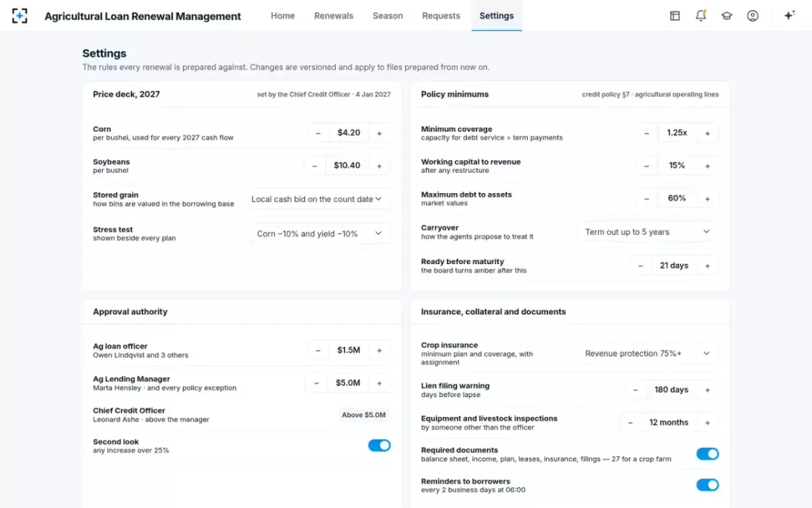
Task: Increase Lien filing warning days
Action: (x=708, y=389)
